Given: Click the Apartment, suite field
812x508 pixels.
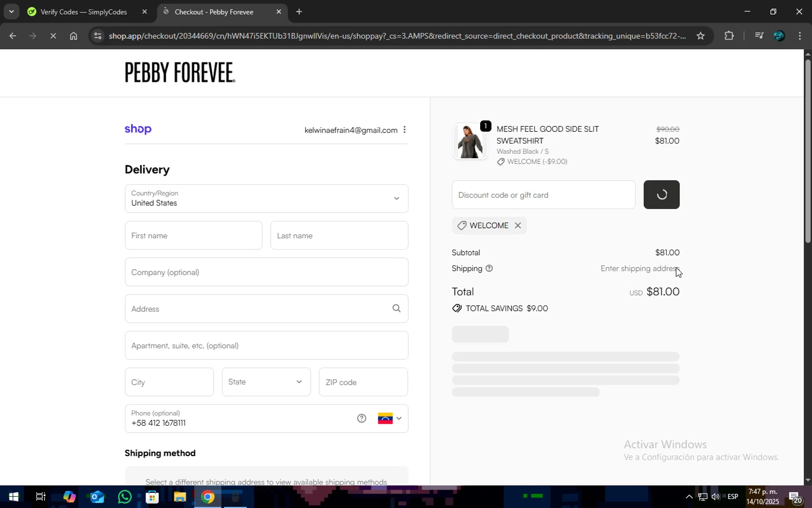Looking at the screenshot, I should pos(266,346).
